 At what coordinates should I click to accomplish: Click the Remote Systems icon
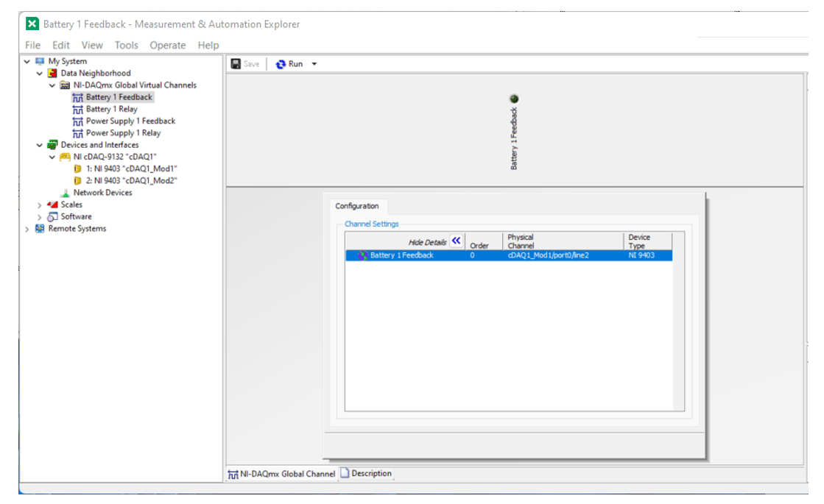[40, 229]
